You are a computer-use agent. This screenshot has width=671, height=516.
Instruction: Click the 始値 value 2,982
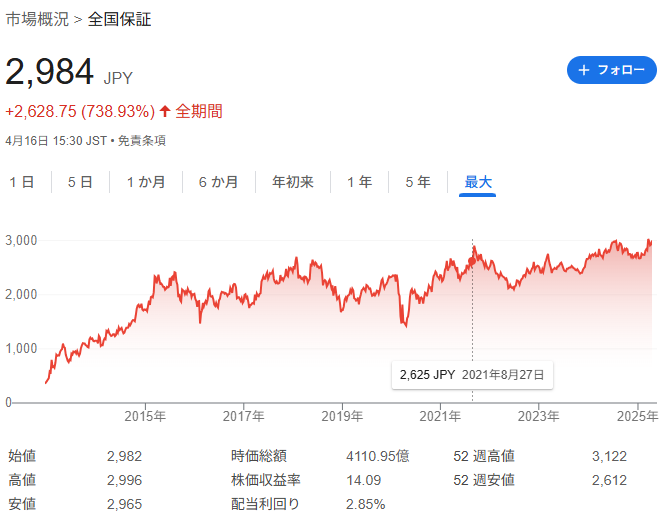coord(124,457)
